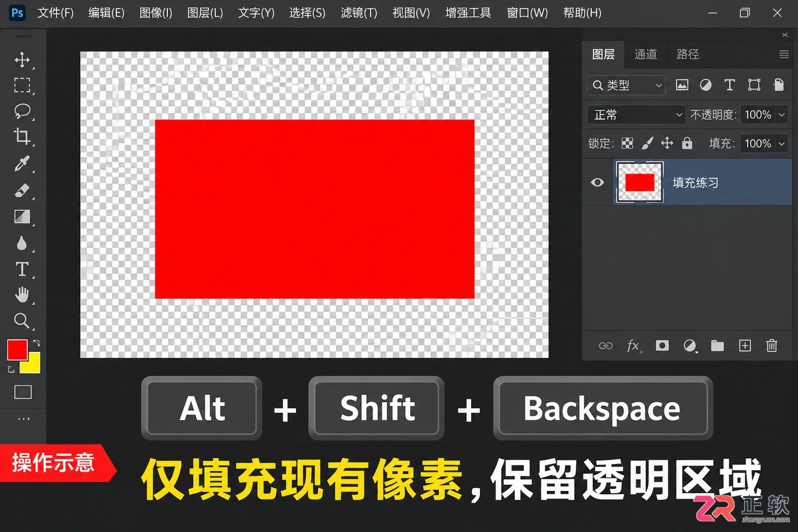Open the 类型 layer filter dropdown

tap(626, 85)
